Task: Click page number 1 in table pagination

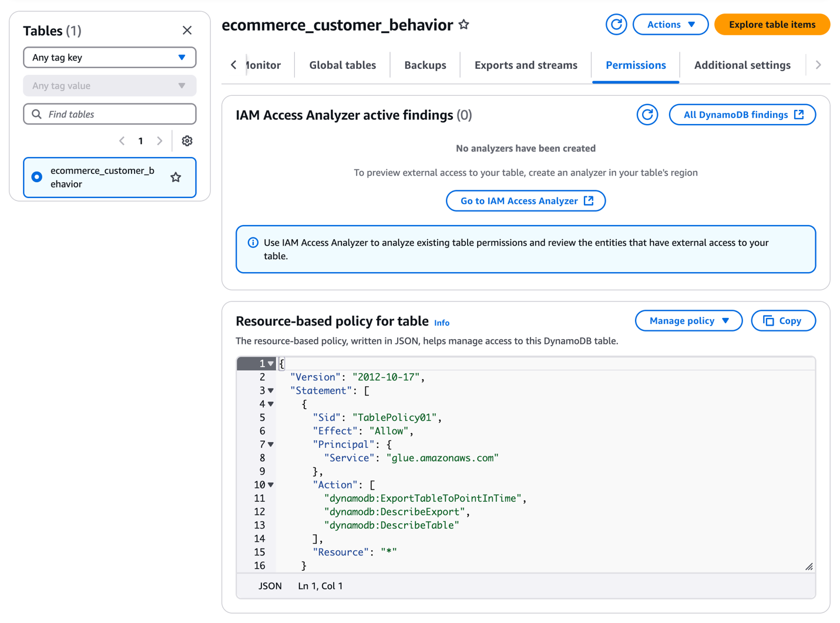Action: (140, 141)
